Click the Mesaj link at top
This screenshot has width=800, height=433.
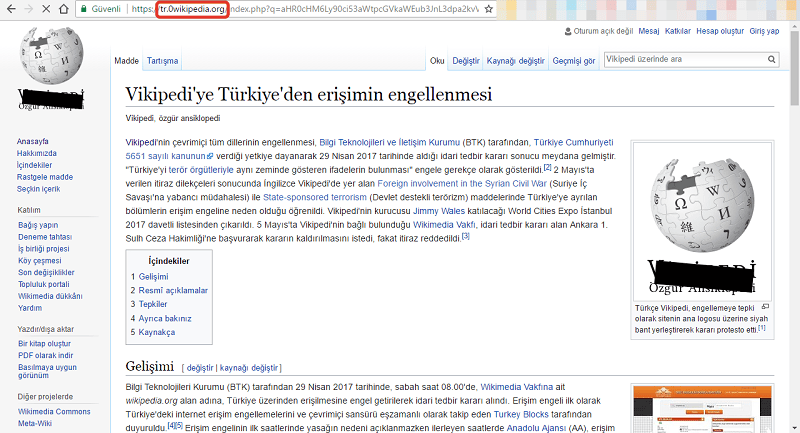648,31
